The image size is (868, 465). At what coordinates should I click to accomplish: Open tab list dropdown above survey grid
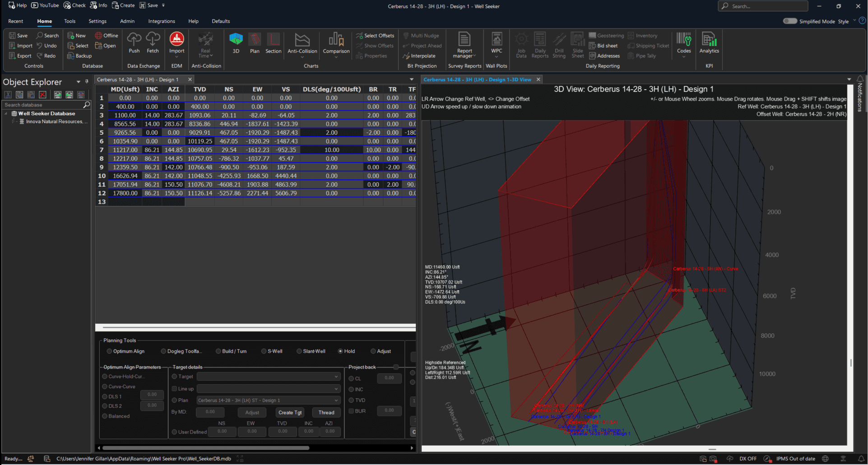(x=412, y=79)
